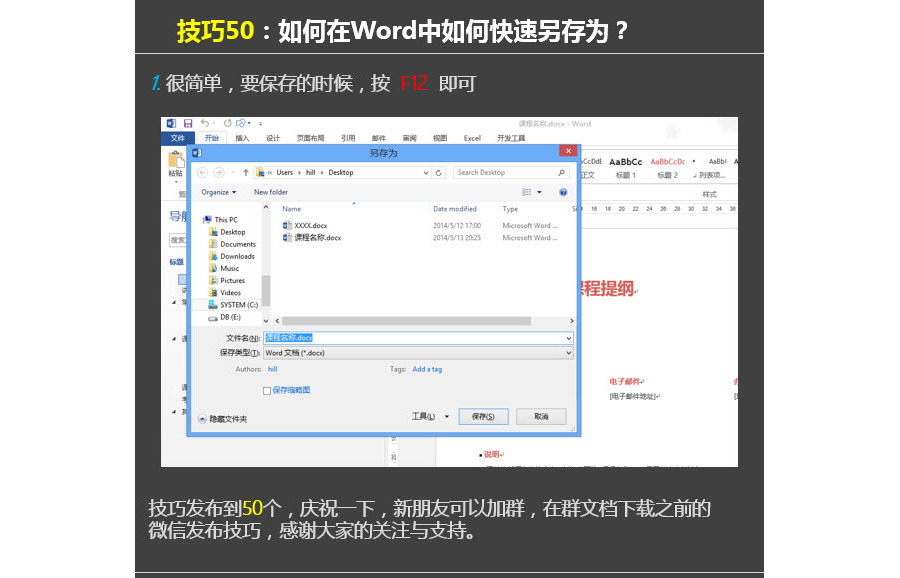The height and width of the screenshot is (578, 900).
Task: Open the Excel ribbon tab
Action: 472,138
